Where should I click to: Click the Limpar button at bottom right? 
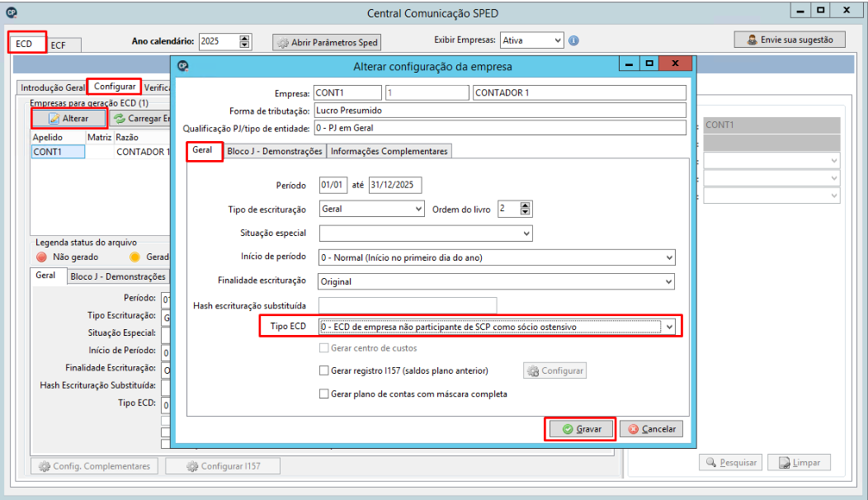click(799, 462)
